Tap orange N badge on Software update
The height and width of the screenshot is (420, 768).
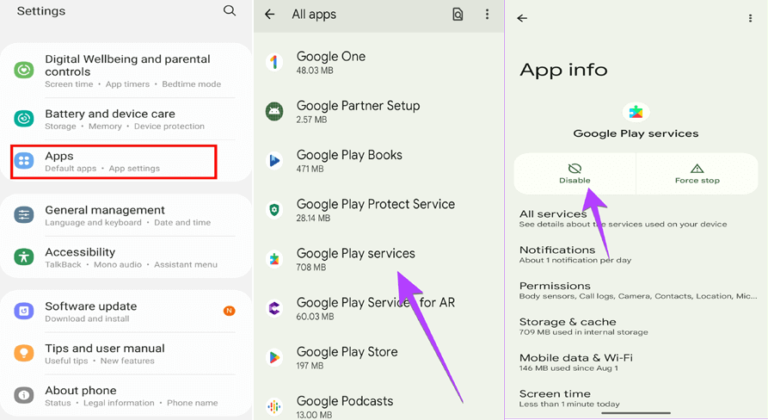[x=229, y=311]
